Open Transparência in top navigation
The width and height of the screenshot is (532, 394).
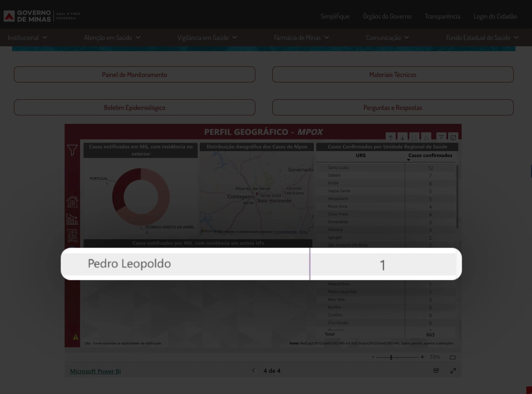pos(442,16)
